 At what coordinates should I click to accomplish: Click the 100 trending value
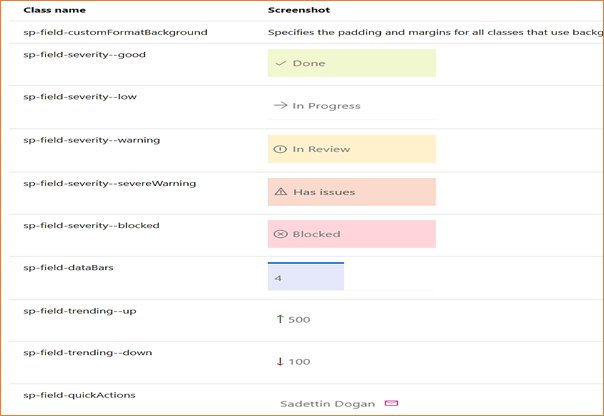pos(299,362)
